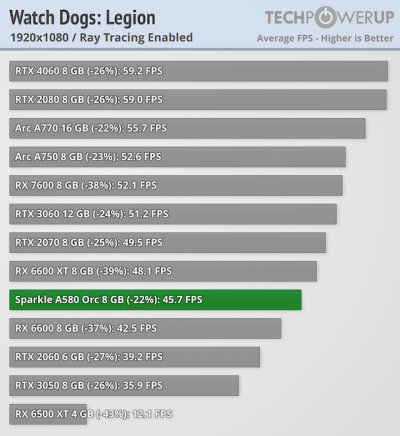
Task: Click the Arc A750 8 GB bar
Action: coord(177,157)
